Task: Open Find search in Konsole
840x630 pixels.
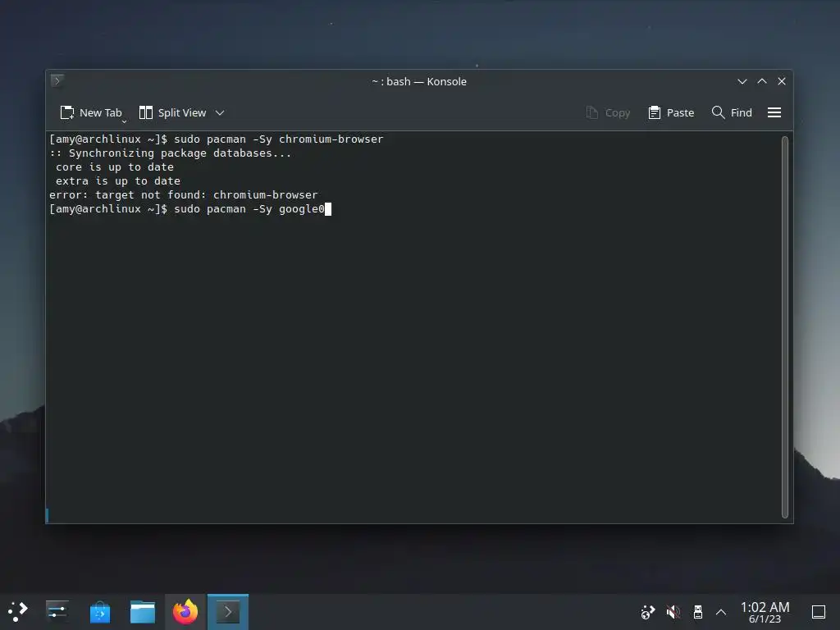Action: [732, 112]
